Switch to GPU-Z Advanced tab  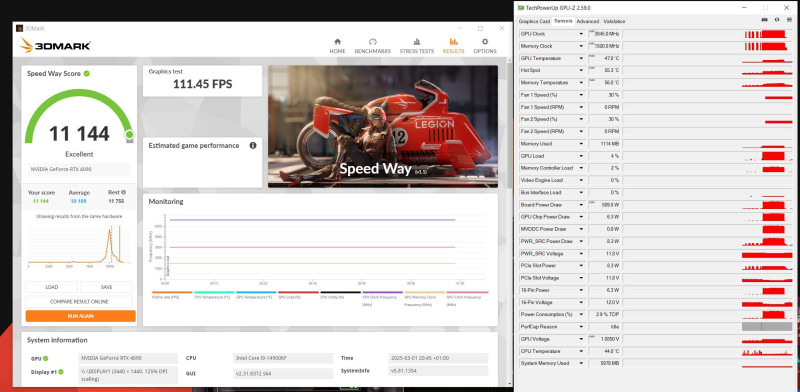click(x=588, y=21)
